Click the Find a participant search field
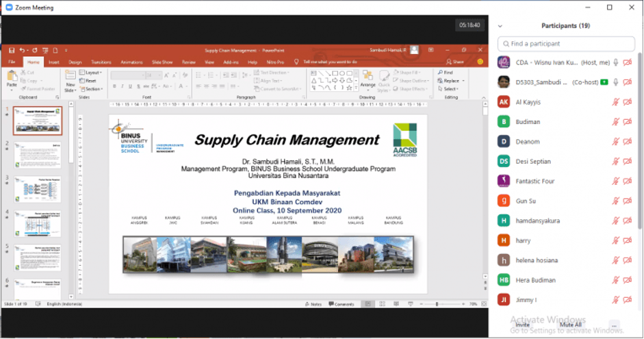This screenshot has width=644, height=339. [566, 44]
